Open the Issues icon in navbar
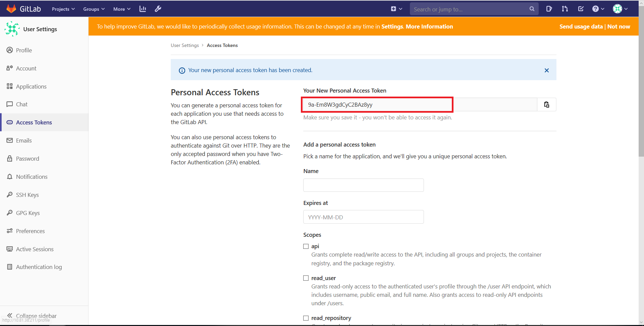644x326 pixels. [x=549, y=9]
